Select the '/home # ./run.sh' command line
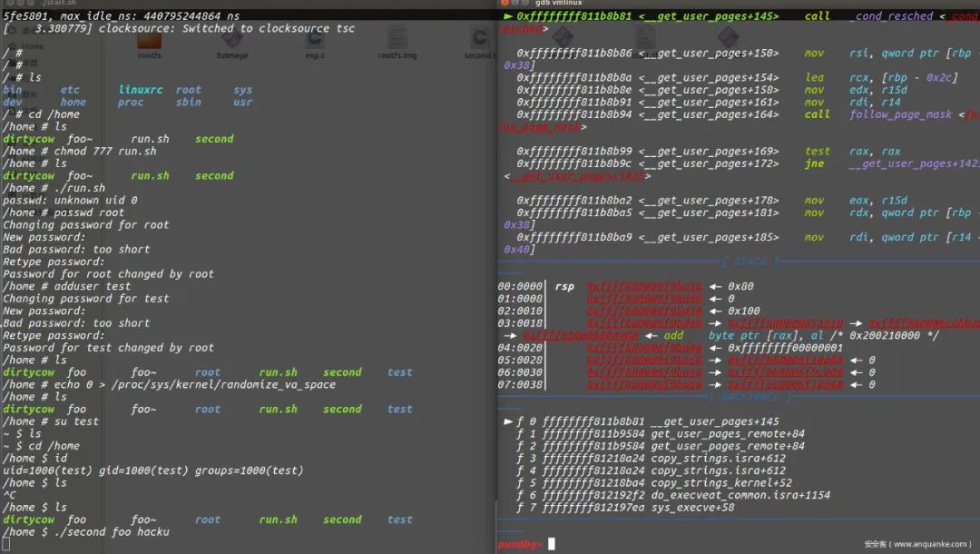 (54, 188)
